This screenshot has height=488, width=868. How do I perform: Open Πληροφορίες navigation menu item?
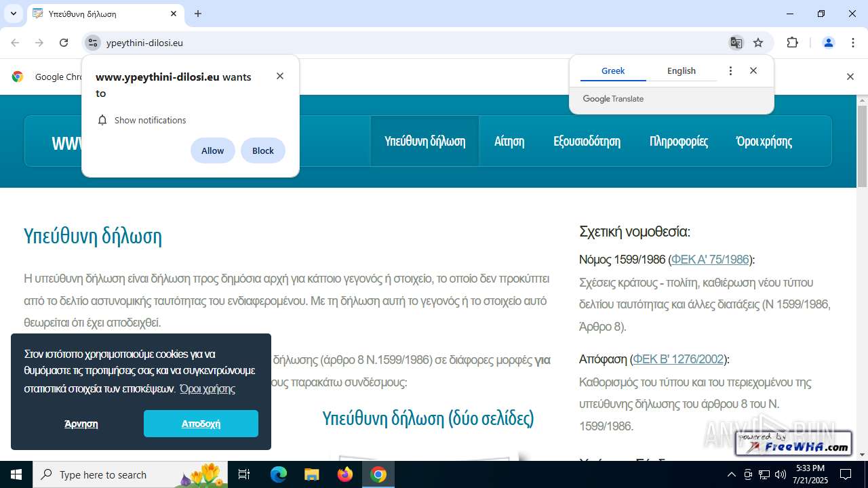coord(679,141)
